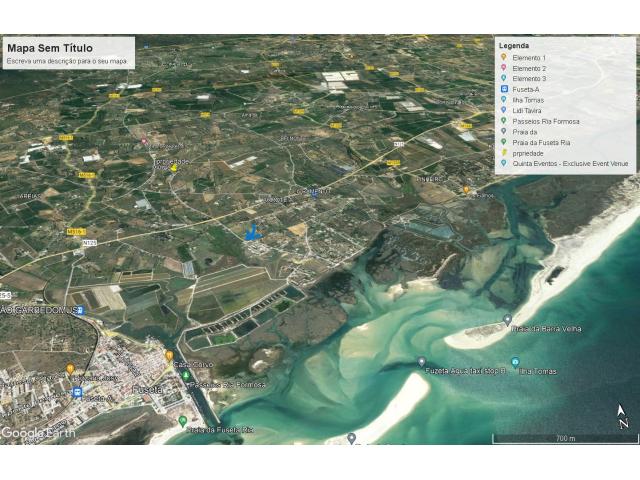Click orange pin icon next to Elemento 1 in legend
The height and width of the screenshot is (480, 640).
(x=504, y=57)
